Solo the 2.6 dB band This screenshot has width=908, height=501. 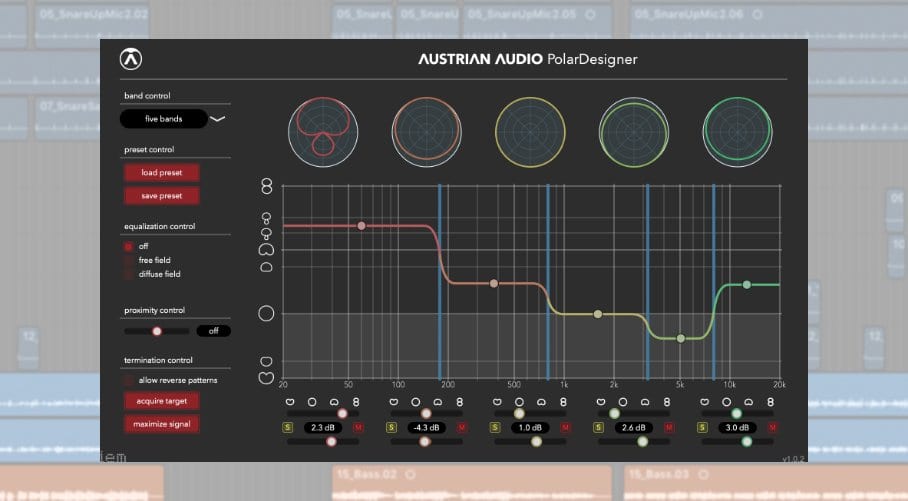599,427
